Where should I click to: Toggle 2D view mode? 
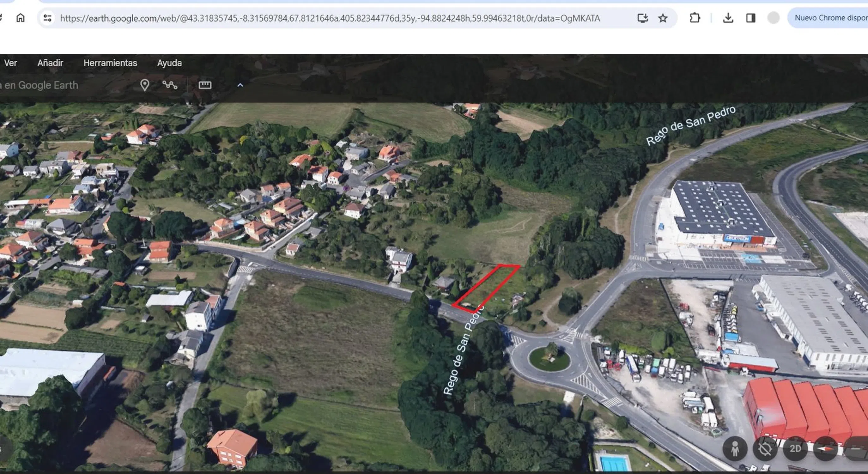pyautogui.click(x=795, y=449)
